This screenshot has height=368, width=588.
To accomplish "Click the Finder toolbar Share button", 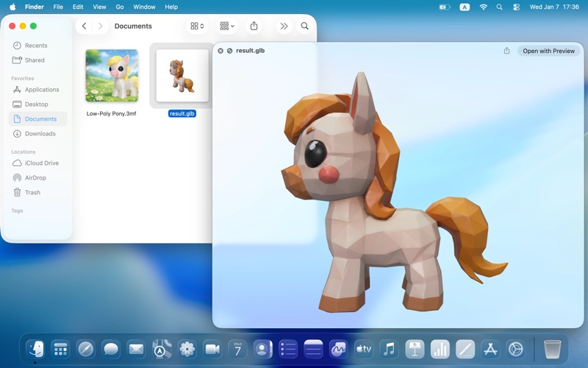I will [254, 26].
